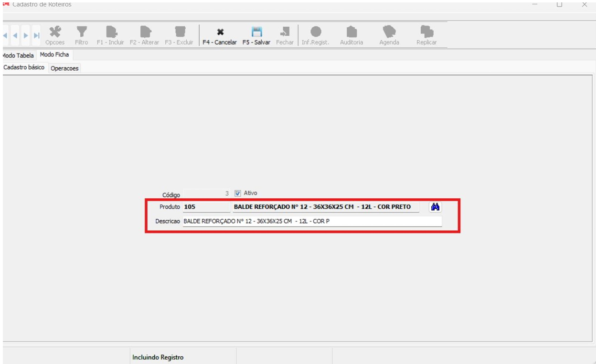This screenshot has height=364, width=596.
Task: Open the Agenda toolbar icon
Action: pos(389,32)
